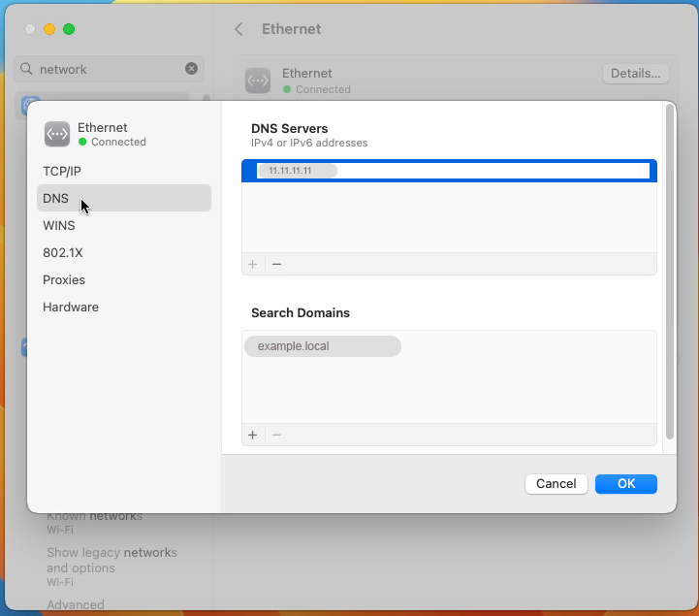Show the Proxies settings

(64, 279)
